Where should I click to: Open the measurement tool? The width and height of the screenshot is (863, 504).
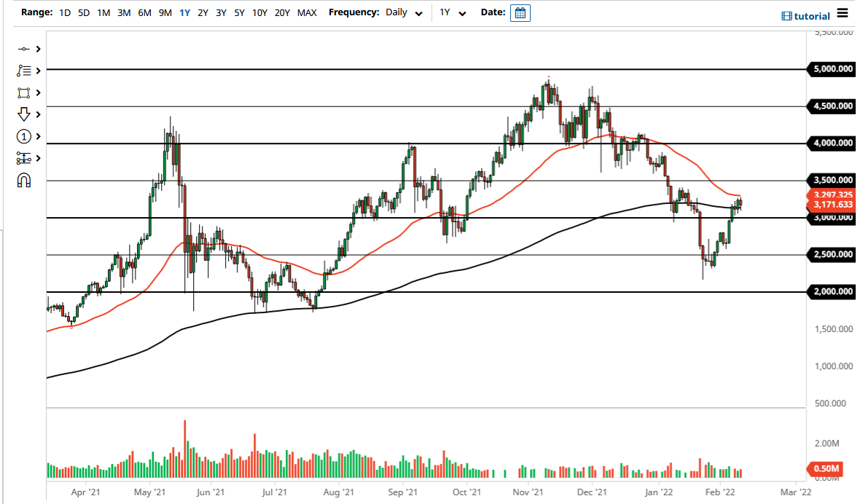23,158
